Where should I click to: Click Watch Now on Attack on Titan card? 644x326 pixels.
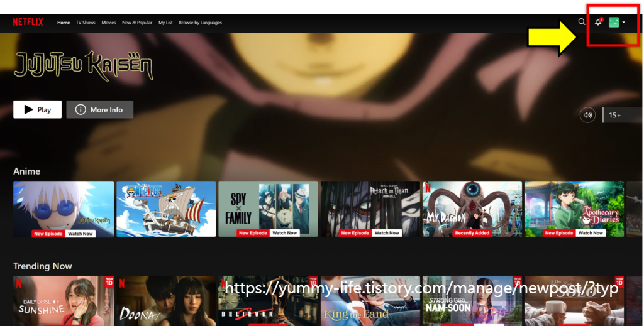tap(387, 233)
